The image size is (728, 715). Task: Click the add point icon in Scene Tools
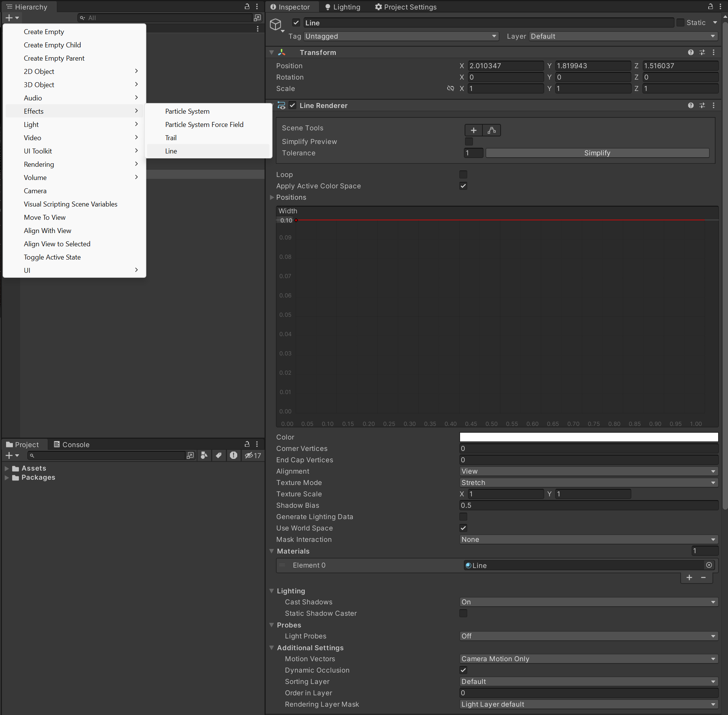click(x=473, y=130)
